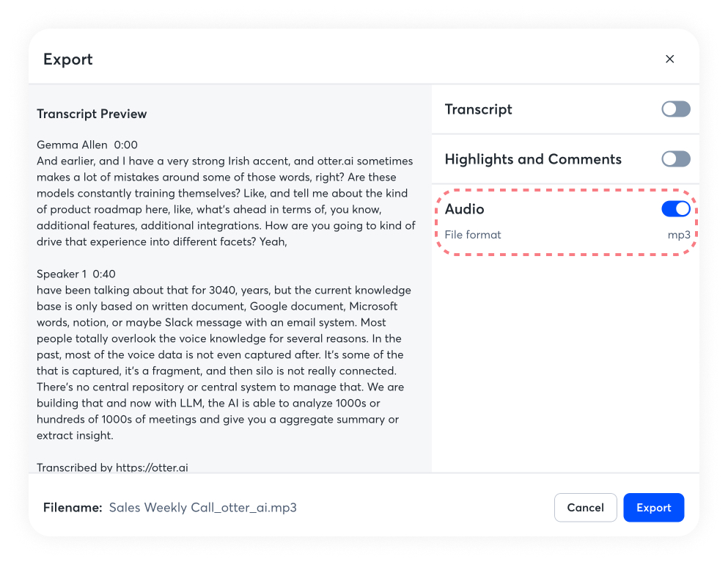
Task: Click the File format row label
Action: [x=473, y=235]
